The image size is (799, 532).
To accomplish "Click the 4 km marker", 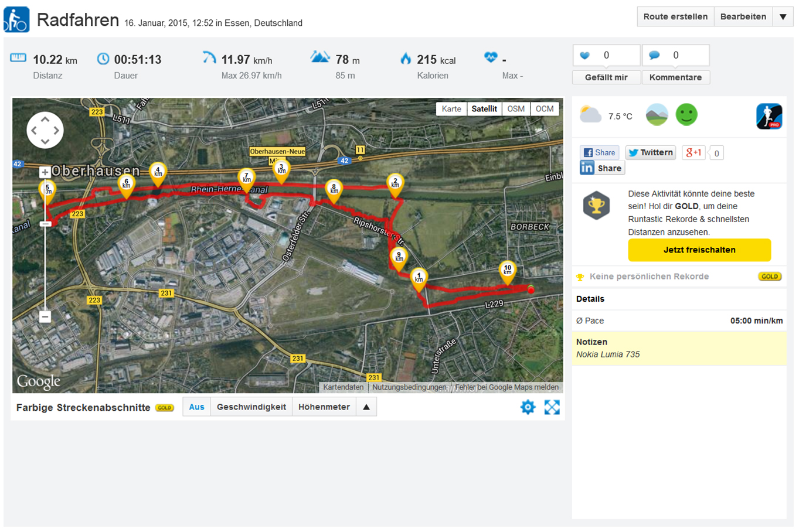I will pos(158,175).
